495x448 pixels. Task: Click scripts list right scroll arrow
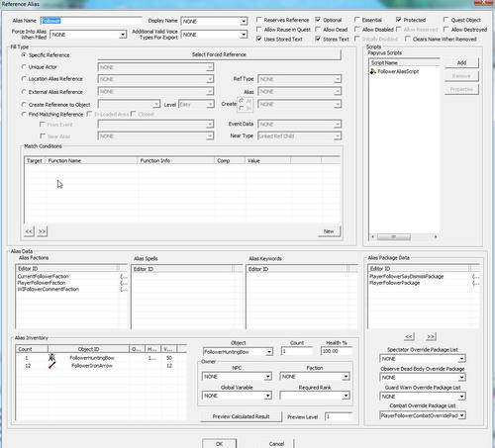pos(436,236)
